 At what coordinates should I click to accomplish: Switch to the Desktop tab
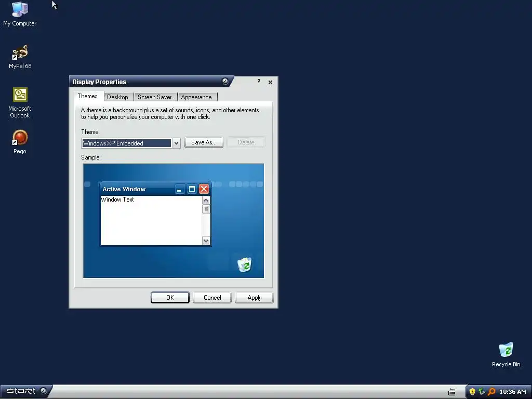pyautogui.click(x=118, y=97)
